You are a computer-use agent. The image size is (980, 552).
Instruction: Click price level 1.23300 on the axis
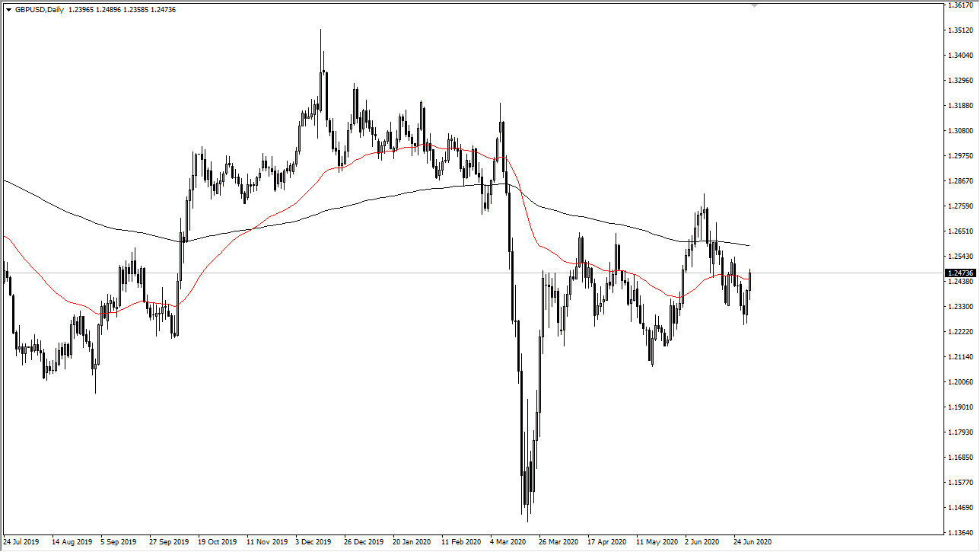tap(960, 307)
